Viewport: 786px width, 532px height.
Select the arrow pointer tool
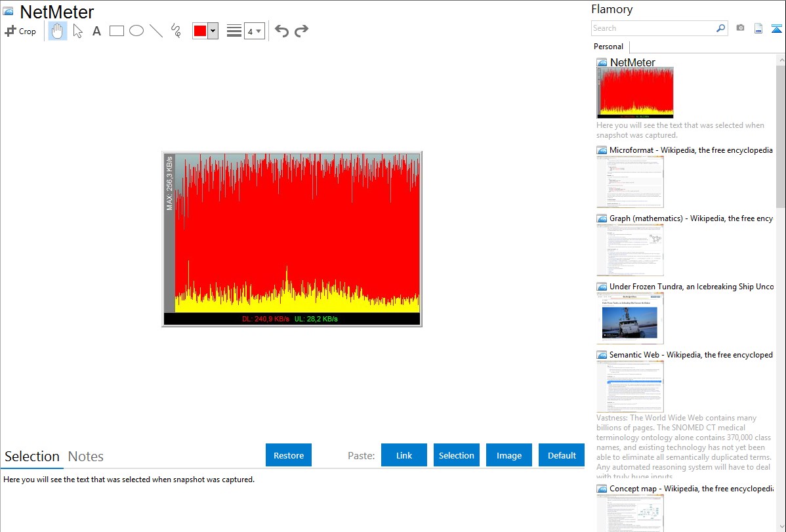(x=77, y=31)
